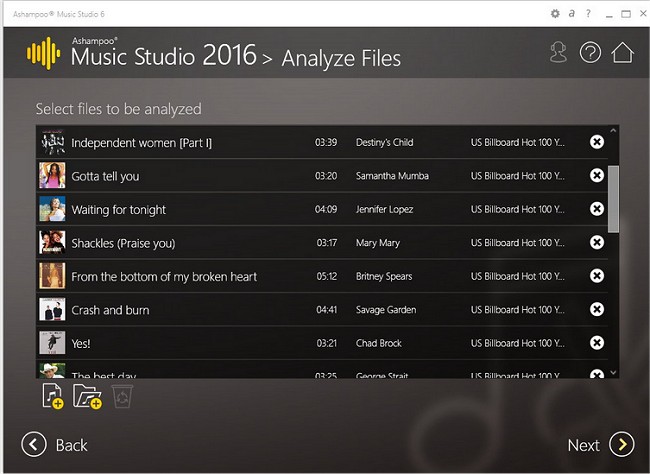650x474 pixels.
Task: Select the 'Shackles (Praise you)' title
Action: pos(123,243)
